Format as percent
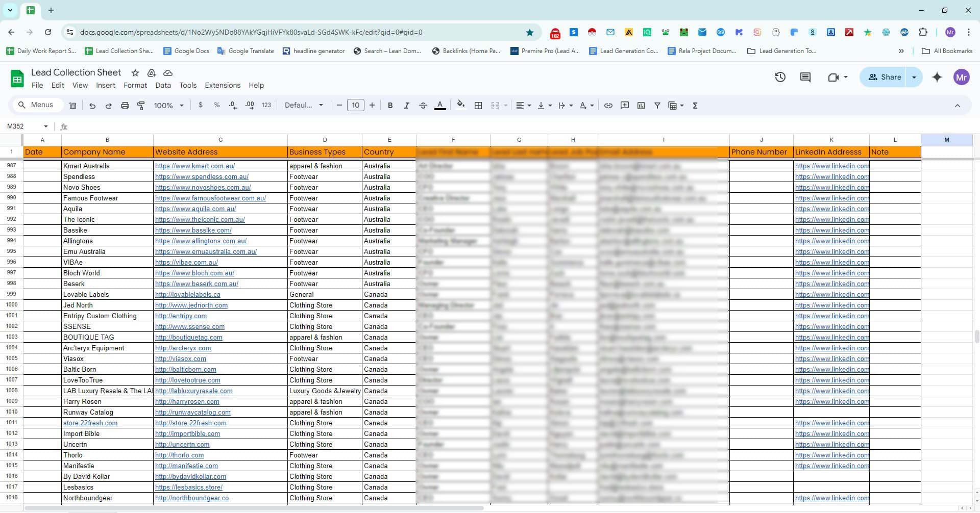Viewport: 980px width, 513px height. pyautogui.click(x=217, y=105)
